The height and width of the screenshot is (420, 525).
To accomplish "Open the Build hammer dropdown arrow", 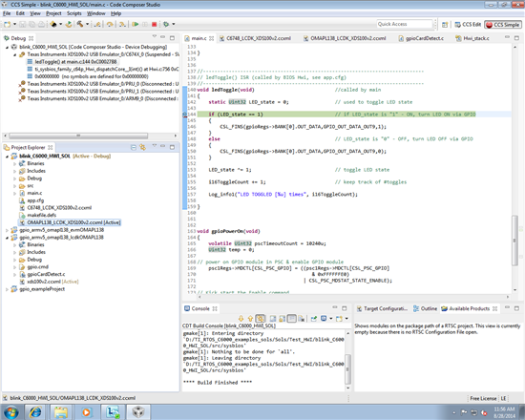I will point(87,24).
